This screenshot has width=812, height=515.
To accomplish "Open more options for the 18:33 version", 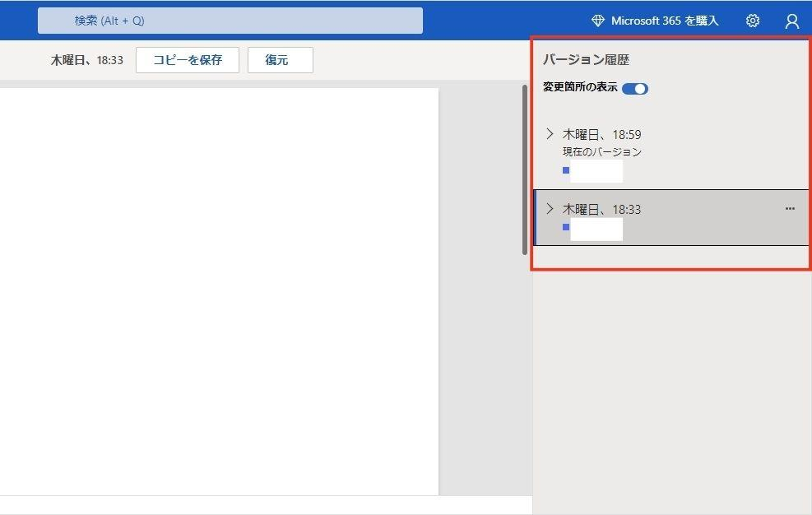I will 790,209.
